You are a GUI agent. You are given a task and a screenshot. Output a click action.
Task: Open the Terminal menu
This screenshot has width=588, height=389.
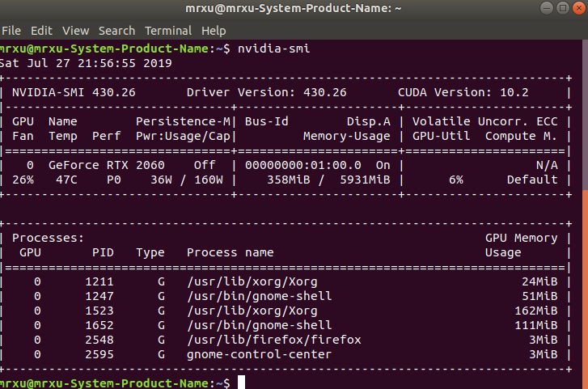pos(168,31)
